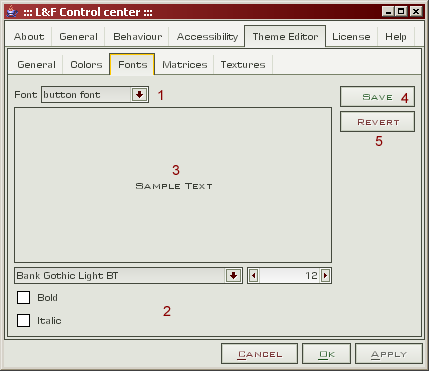The width and height of the screenshot is (429, 371).
Task: Expand the Bank Gothic Light BT dropdown arrow
Action: click(233, 276)
